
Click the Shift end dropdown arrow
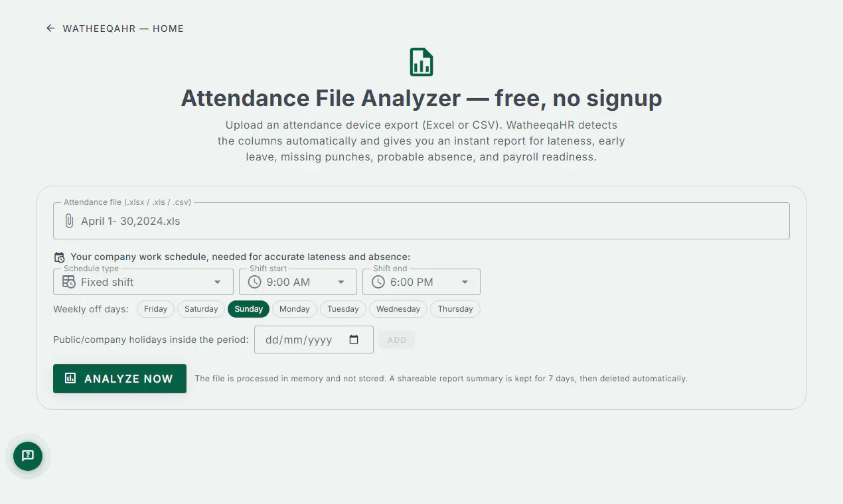point(465,282)
